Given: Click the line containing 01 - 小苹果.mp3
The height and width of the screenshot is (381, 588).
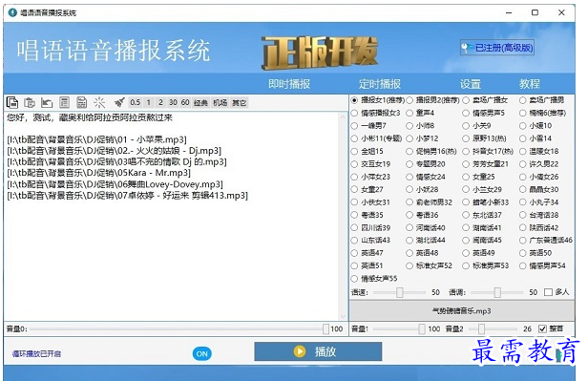Looking at the screenshot, I should 96,139.
